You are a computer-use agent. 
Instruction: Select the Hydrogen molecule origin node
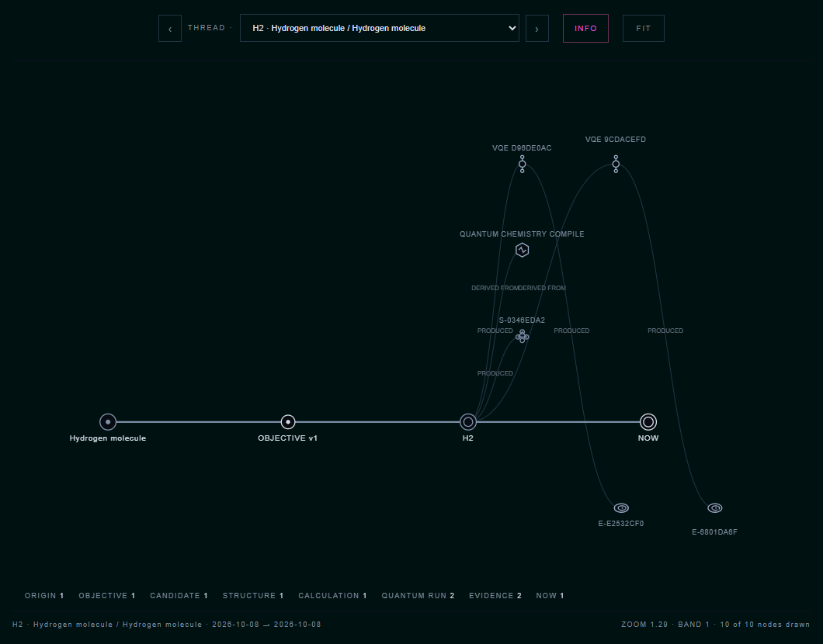[x=108, y=421]
